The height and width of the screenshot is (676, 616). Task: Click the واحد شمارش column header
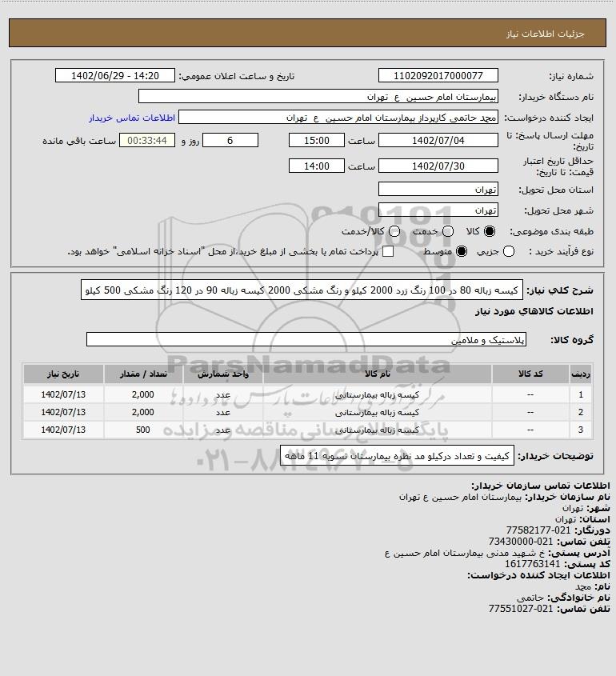point(223,374)
